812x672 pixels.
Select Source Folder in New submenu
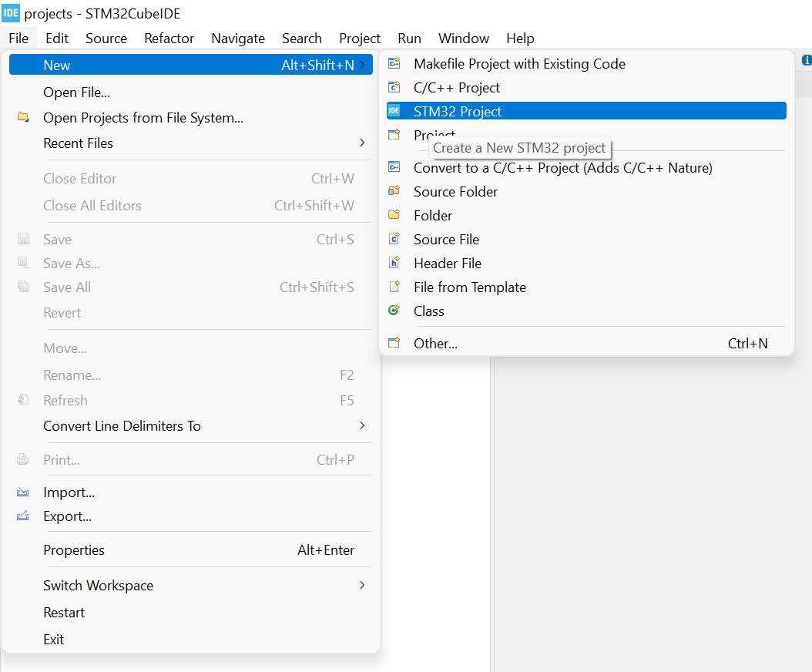[x=586, y=191]
